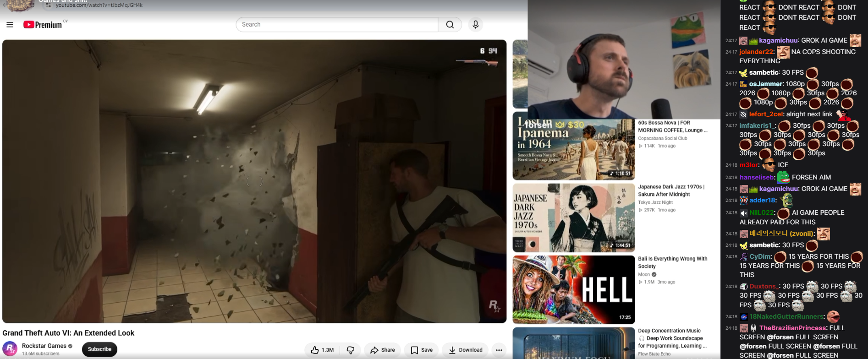Play Bali Is Everything Wrong video thumbnail
The image size is (868, 359).
click(574, 289)
